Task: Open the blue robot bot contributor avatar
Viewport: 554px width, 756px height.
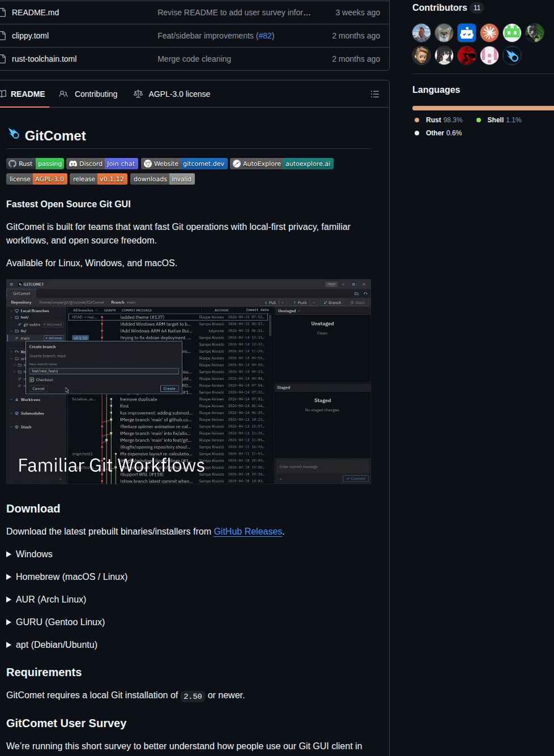Action: [467, 33]
